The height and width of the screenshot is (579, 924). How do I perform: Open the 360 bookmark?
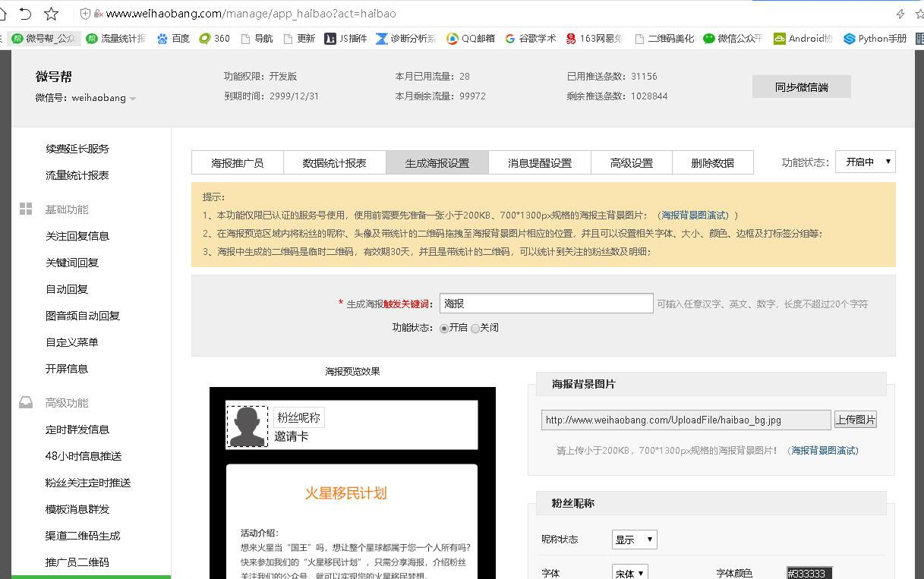[x=214, y=38]
